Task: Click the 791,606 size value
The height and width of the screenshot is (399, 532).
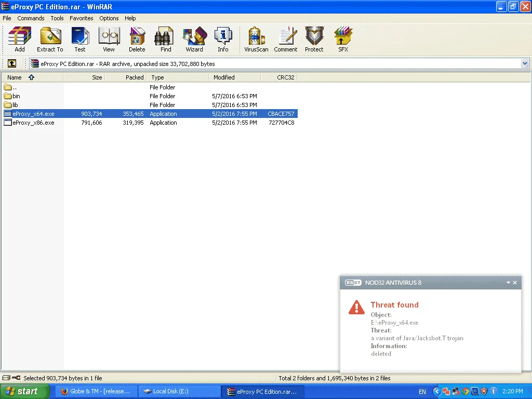Action: point(91,123)
